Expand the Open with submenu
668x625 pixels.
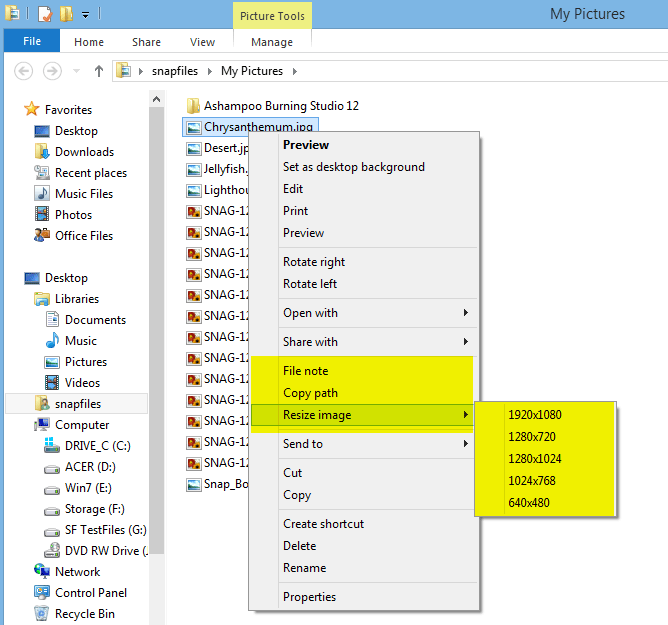point(466,313)
